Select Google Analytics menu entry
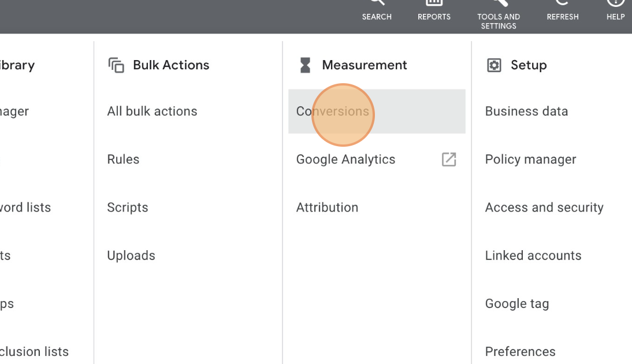Viewport: 632px width, 364px height. click(x=345, y=159)
